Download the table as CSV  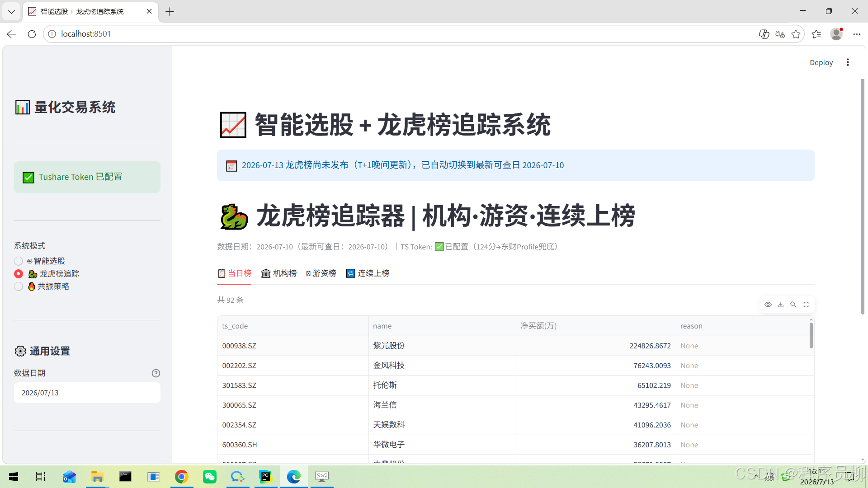[781, 305]
